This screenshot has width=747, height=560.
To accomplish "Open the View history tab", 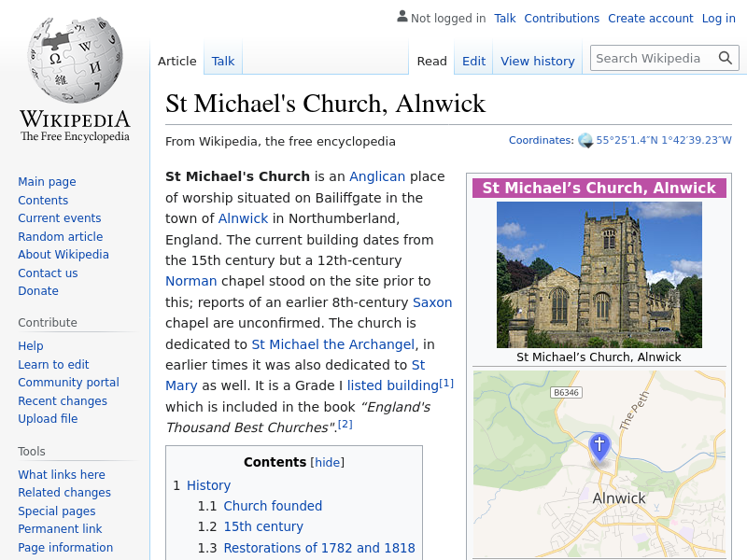I will [x=537, y=61].
